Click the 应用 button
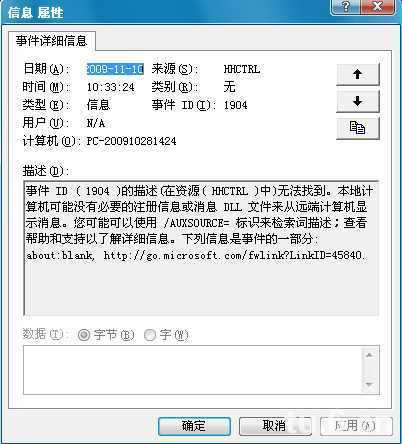The width and height of the screenshot is (402, 444). tap(356, 426)
